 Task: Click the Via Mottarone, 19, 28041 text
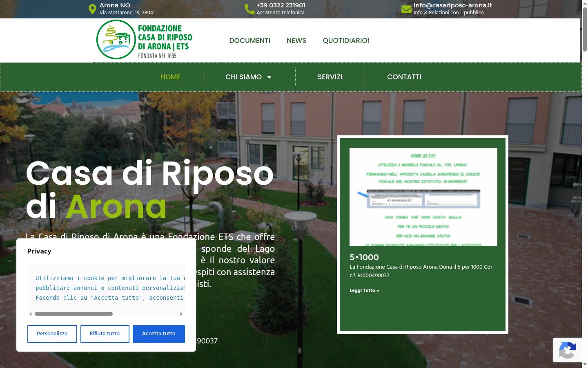coord(127,13)
